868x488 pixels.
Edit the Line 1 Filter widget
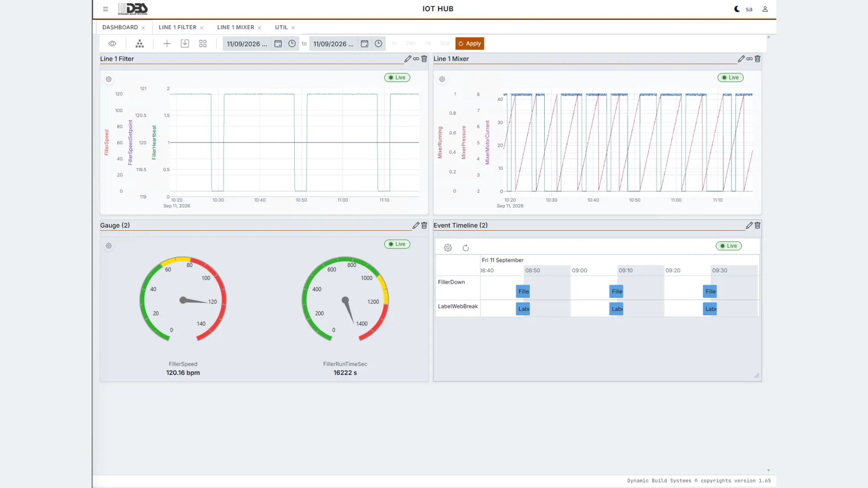pyautogui.click(x=407, y=59)
